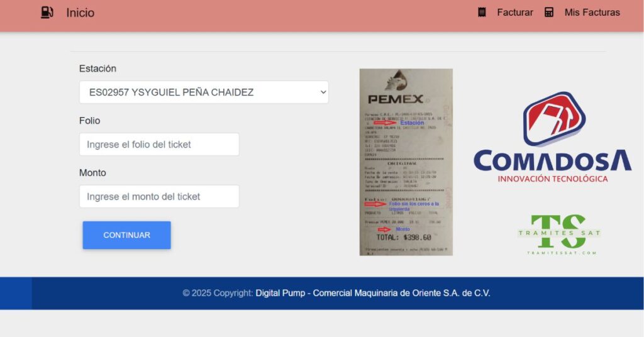Click the Tramites SAT logo
This screenshot has width=644, height=337.
point(558,235)
